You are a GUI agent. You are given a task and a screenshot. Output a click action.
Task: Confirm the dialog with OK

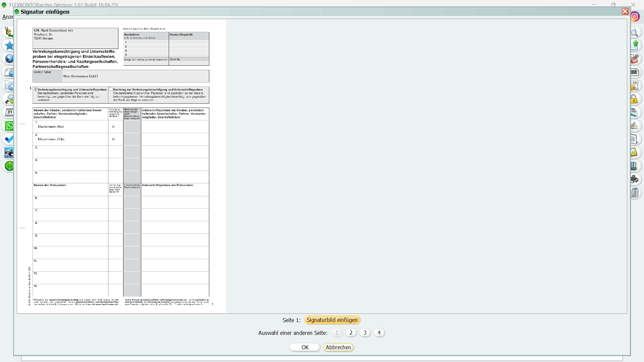click(305, 347)
